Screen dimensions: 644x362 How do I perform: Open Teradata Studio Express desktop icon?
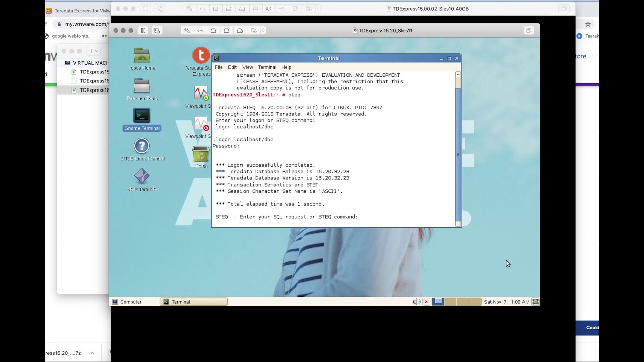coord(201,61)
